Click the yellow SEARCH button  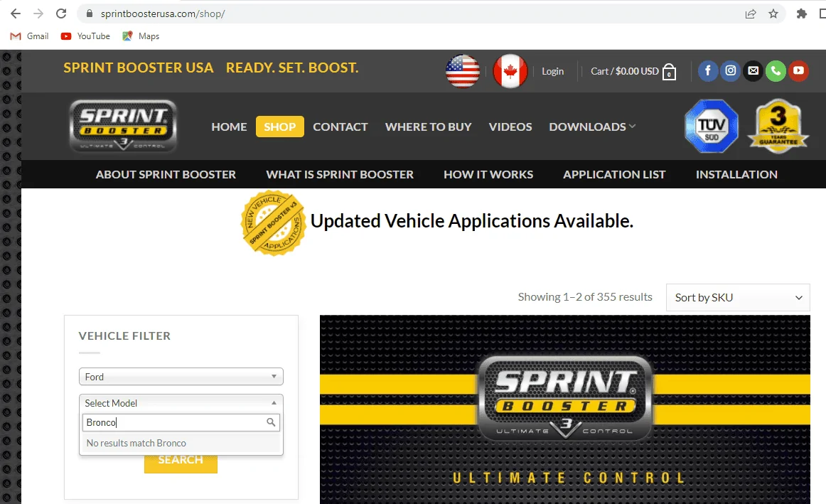181,462
